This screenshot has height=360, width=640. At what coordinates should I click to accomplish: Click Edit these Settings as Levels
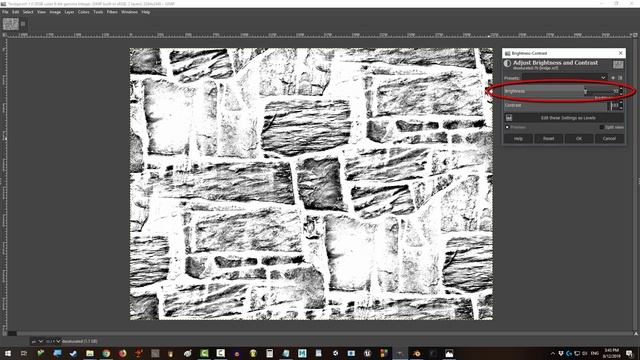click(x=564, y=118)
